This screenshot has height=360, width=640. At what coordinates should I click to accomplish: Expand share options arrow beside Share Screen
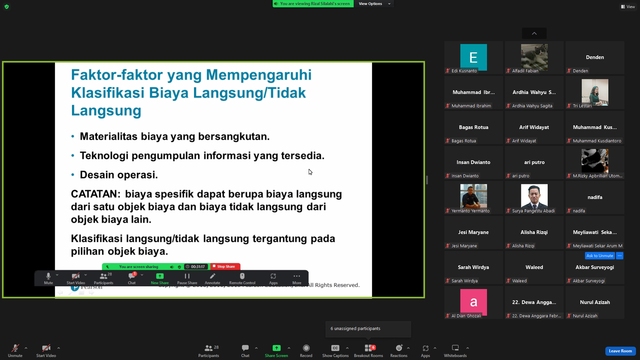point(289,348)
